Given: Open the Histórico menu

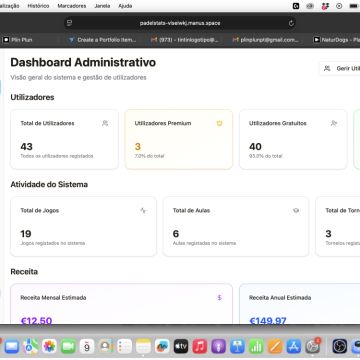Looking at the screenshot, I should click(38, 6).
